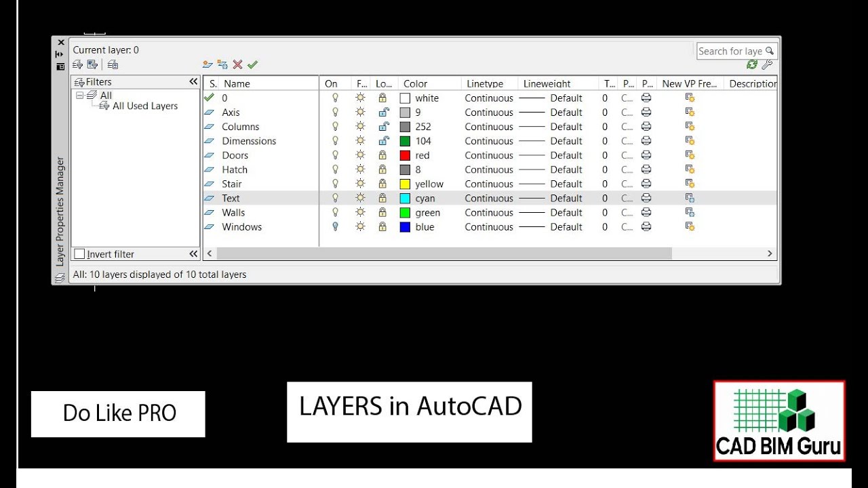This screenshot has height=488, width=868.
Task: Toggle the On light bulb for the Text layer
Action: (x=334, y=198)
